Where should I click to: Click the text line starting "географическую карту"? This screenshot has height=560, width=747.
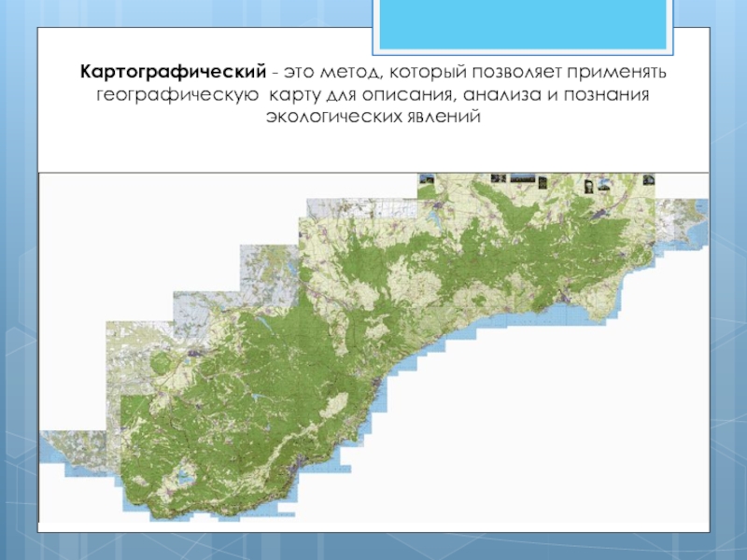[x=373, y=94]
